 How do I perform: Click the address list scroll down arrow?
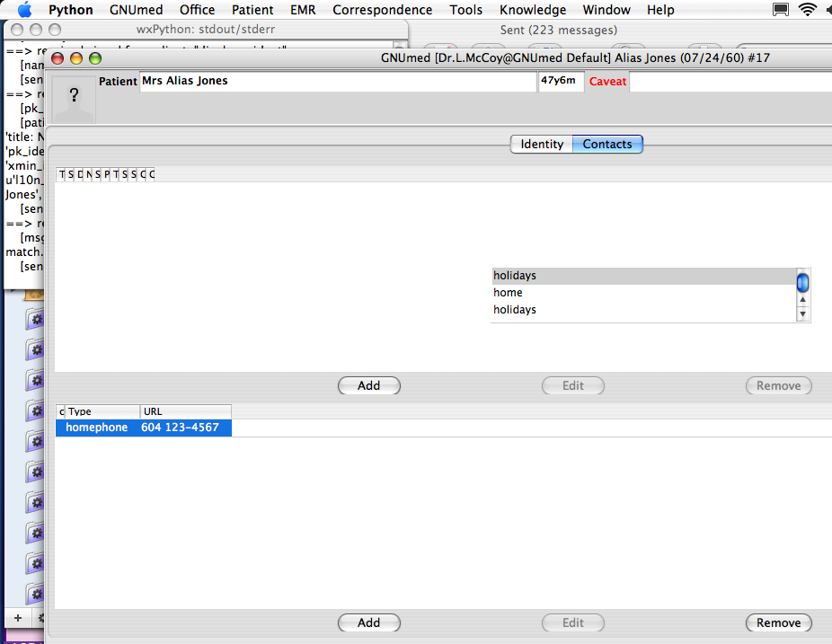803,313
